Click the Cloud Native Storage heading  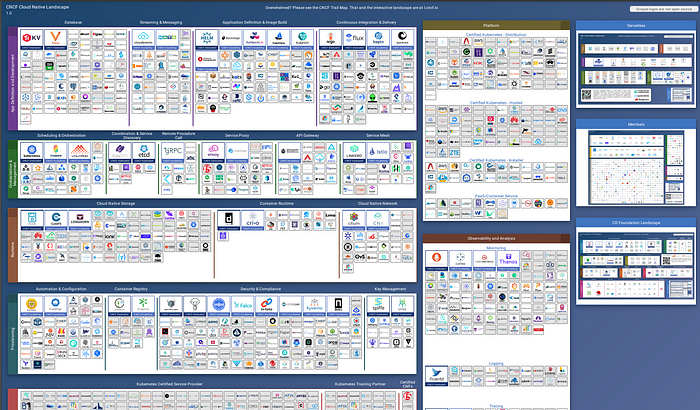pos(116,203)
